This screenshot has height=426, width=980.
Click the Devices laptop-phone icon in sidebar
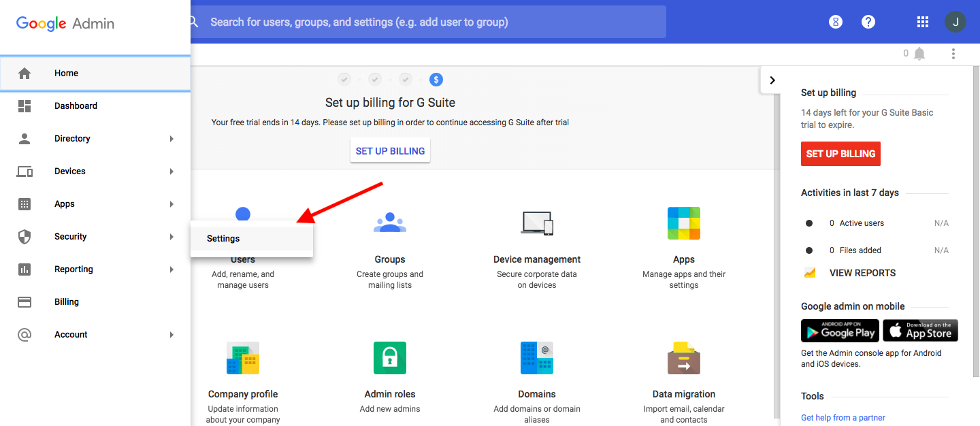24,171
